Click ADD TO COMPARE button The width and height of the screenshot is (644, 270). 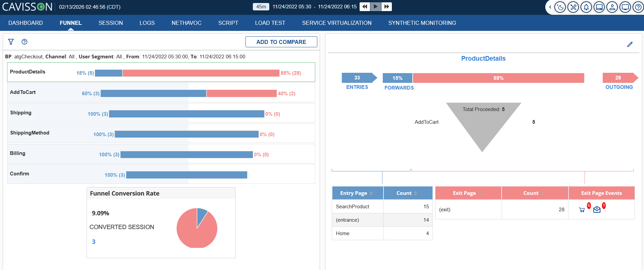tap(281, 42)
